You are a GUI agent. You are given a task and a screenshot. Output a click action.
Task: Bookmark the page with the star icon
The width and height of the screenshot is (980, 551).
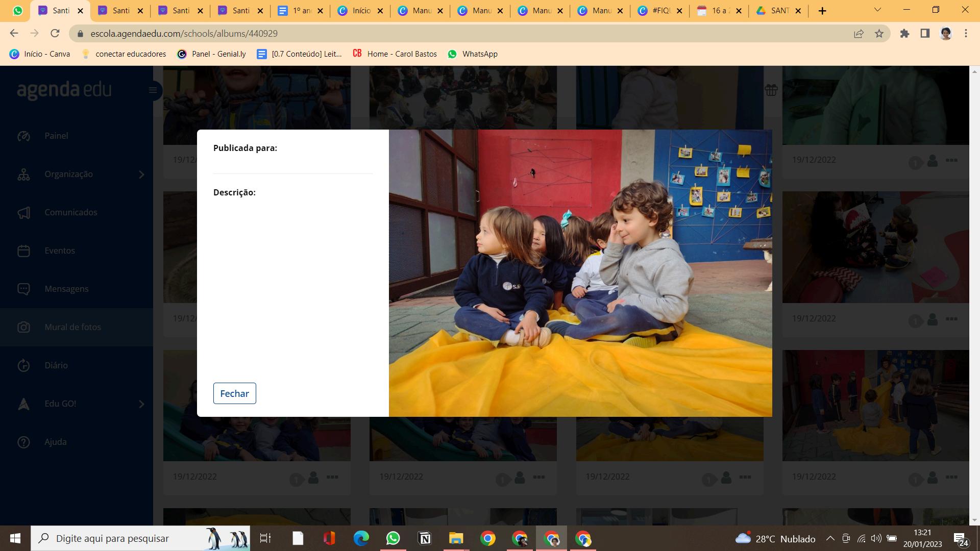pos(879,34)
